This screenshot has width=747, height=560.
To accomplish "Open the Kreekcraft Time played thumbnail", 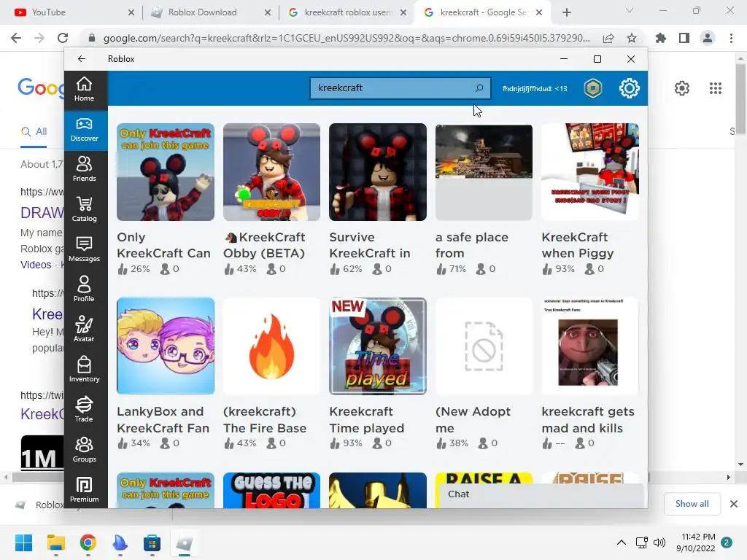I will [x=378, y=346].
